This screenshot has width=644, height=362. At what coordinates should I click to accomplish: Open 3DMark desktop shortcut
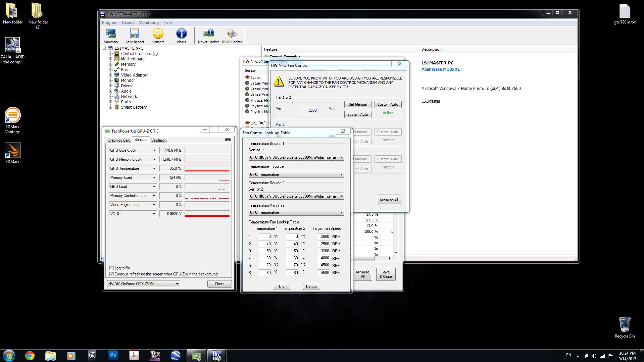(12, 153)
